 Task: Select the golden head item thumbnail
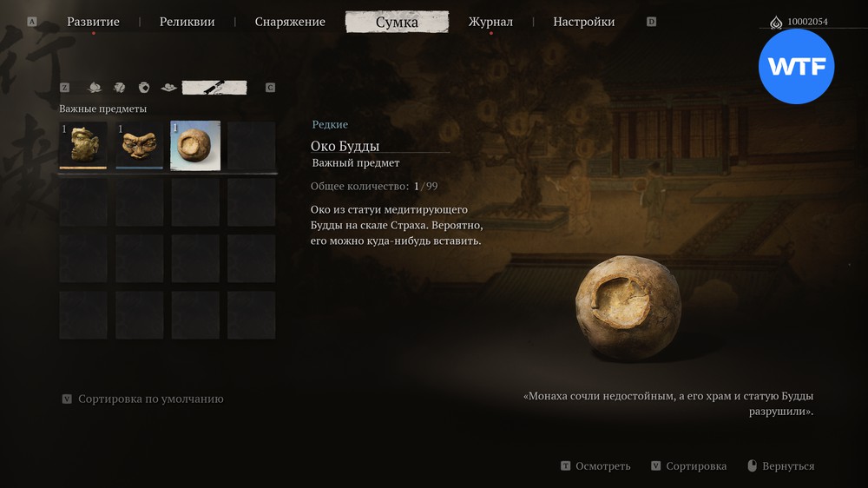[x=83, y=145]
